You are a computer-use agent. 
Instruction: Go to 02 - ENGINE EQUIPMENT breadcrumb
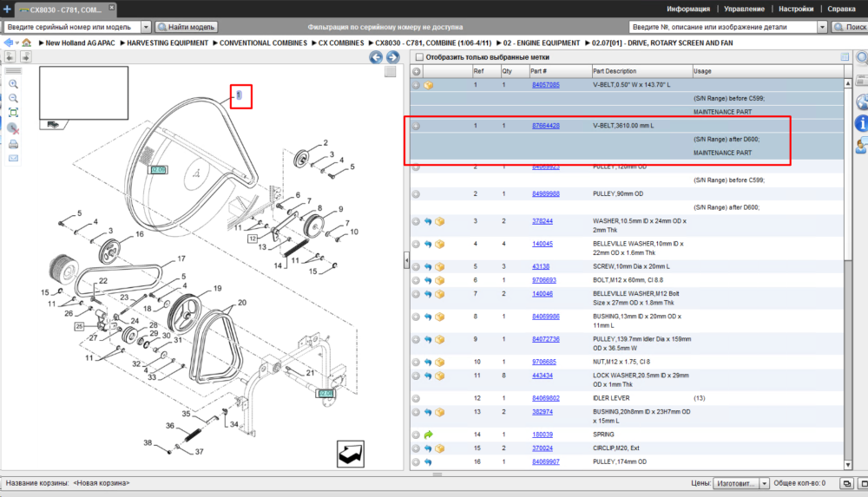(x=542, y=43)
